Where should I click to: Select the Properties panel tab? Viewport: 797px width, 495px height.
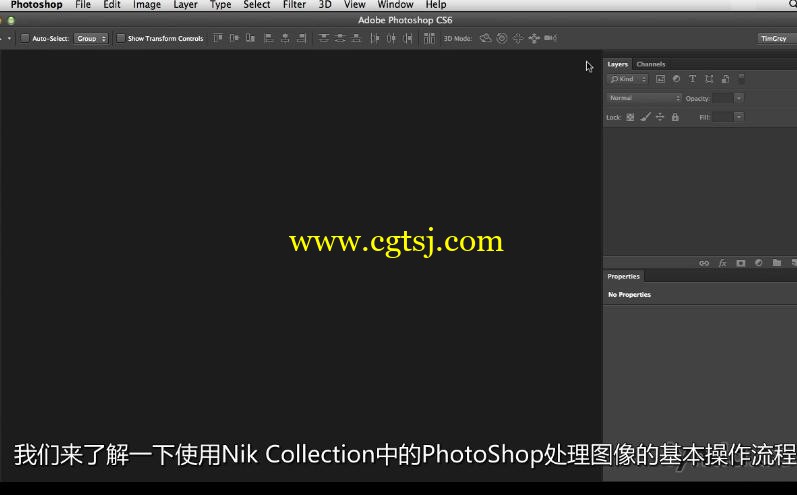click(x=624, y=276)
